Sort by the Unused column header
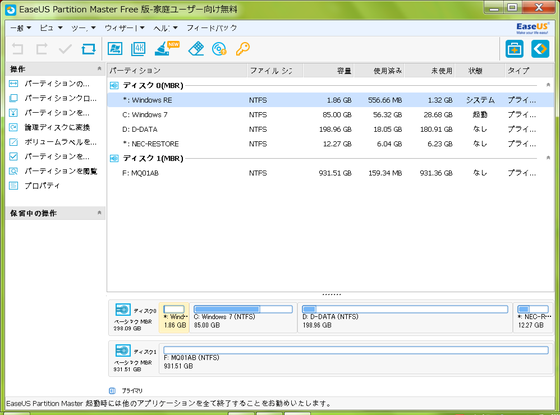The height and width of the screenshot is (415, 560). click(430, 71)
